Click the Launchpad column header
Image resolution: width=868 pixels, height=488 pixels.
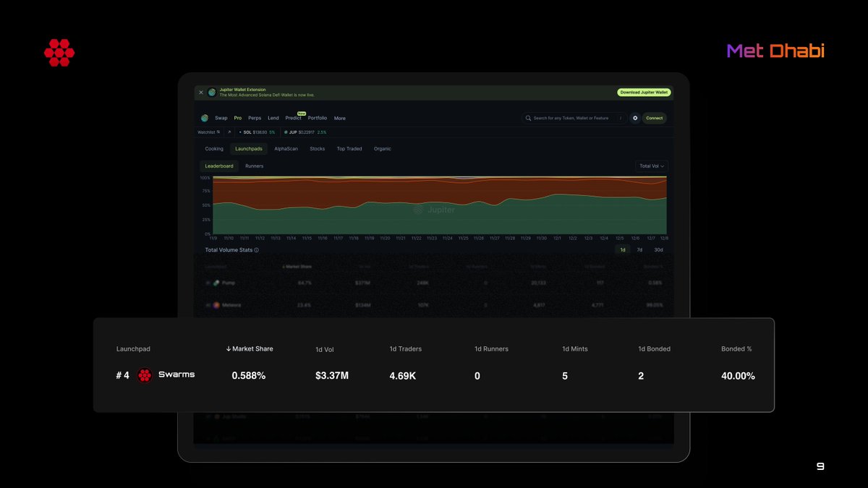pos(133,348)
